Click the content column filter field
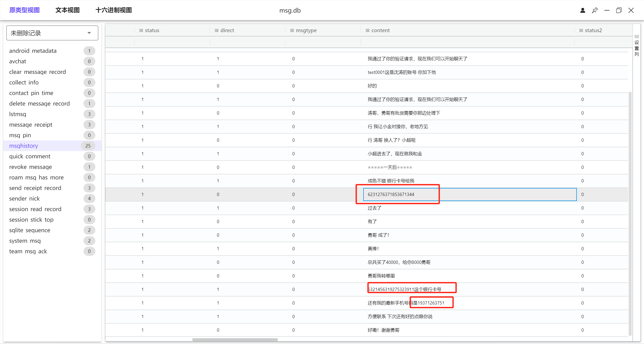The height and width of the screenshot is (344, 644). coord(467,42)
